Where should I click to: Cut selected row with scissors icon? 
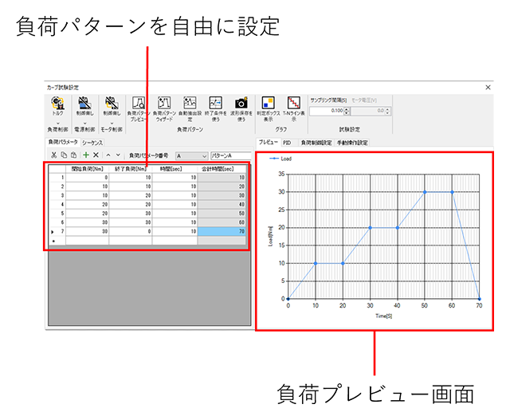point(54,155)
